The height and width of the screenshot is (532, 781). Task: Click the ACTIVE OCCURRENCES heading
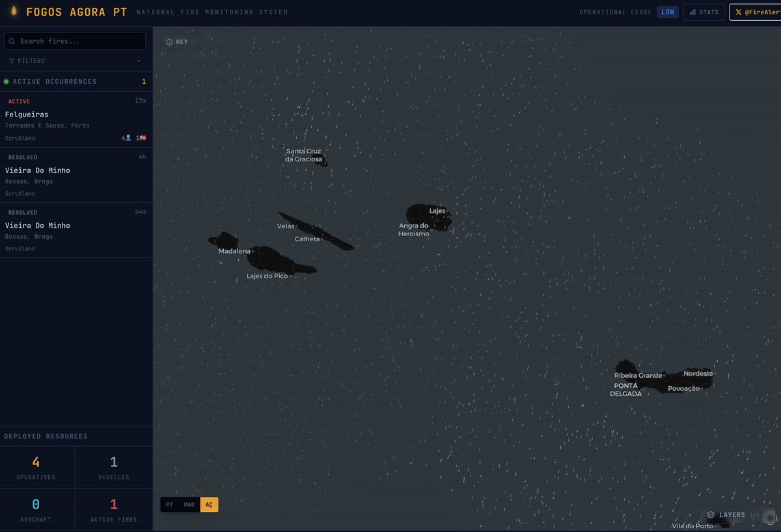(55, 81)
